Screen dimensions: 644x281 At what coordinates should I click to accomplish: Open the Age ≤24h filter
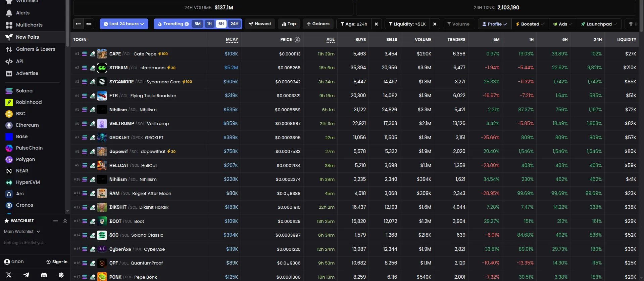pyautogui.click(x=354, y=24)
